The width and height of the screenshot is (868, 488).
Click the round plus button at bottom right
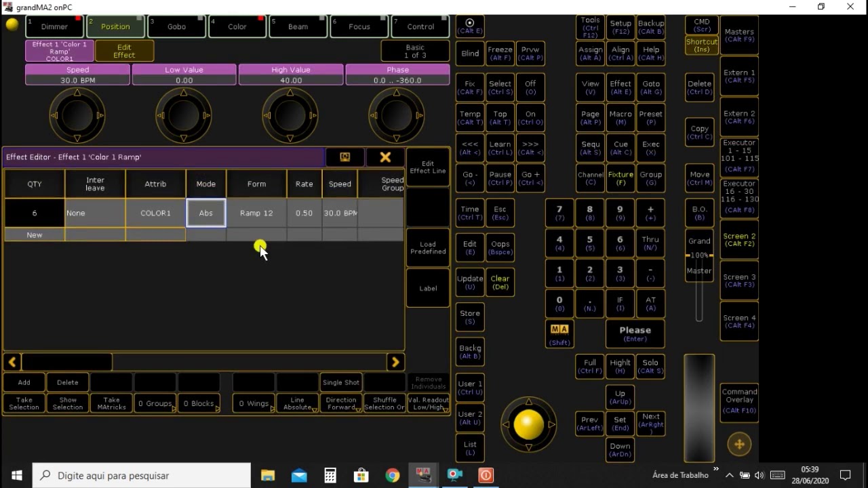pyautogui.click(x=739, y=445)
